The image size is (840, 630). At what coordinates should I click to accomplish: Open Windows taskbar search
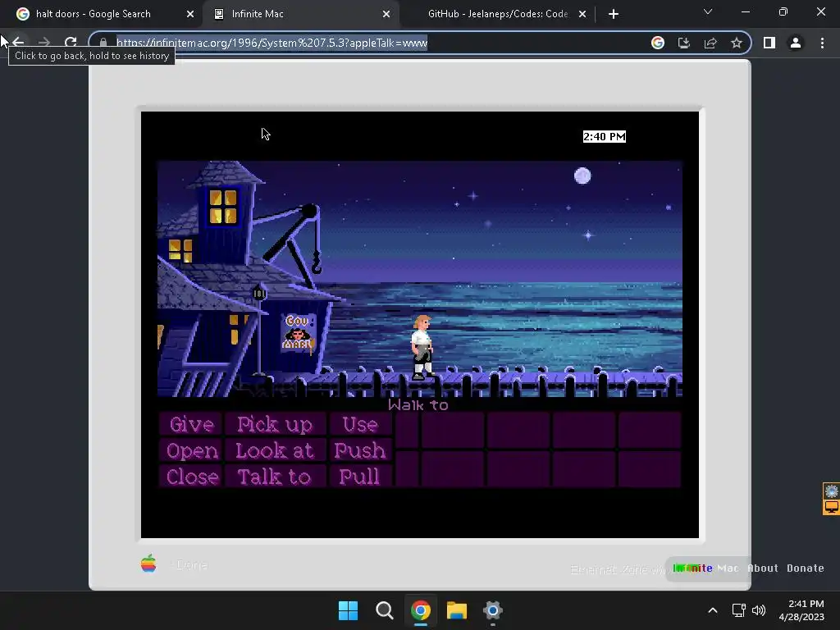pos(384,610)
